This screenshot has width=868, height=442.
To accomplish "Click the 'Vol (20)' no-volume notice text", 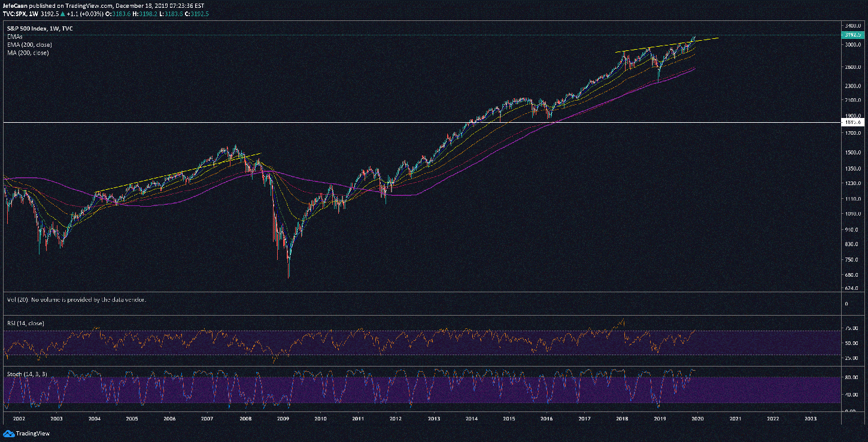I will 76,299.
